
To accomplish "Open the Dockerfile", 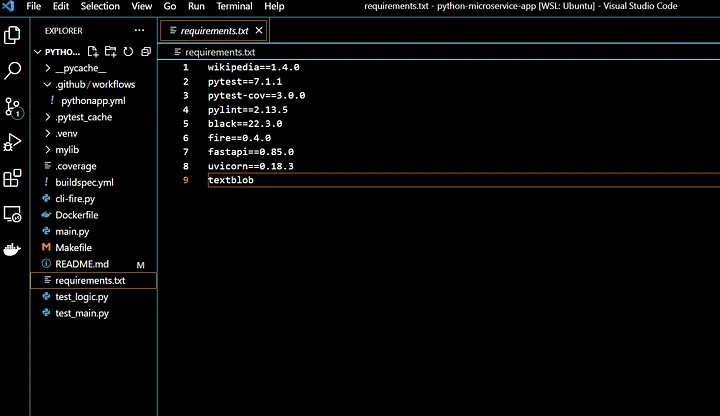I will (x=93, y=215).
